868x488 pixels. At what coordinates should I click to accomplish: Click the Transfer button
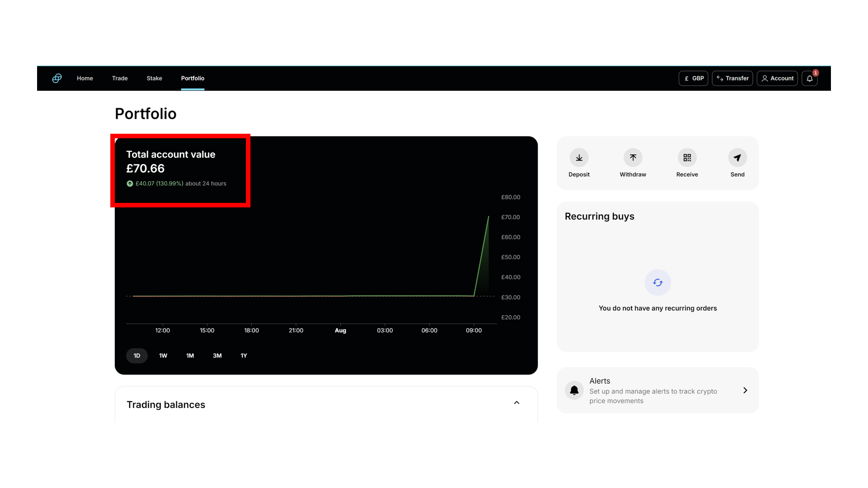(x=732, y=78)
